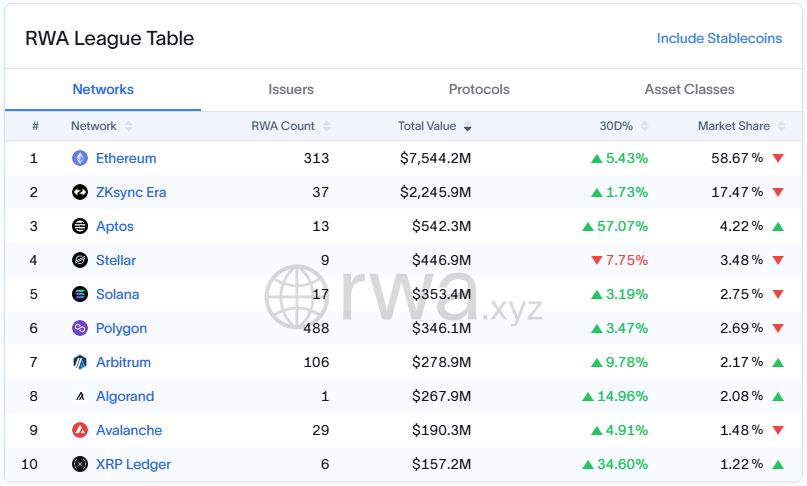Click Ethereum RWA count 313
The image size is (807, 486).
(x=316, y=158)
